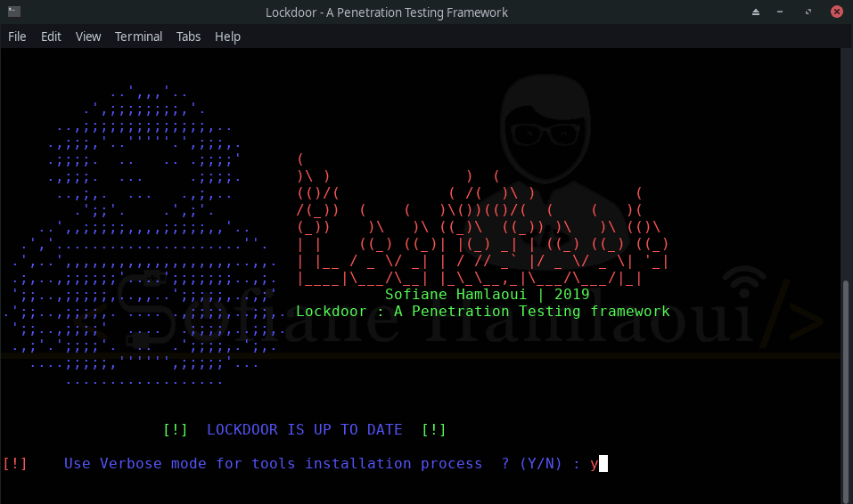Open the Edit menu
This screenshot has width=853, height=504.
51,37
